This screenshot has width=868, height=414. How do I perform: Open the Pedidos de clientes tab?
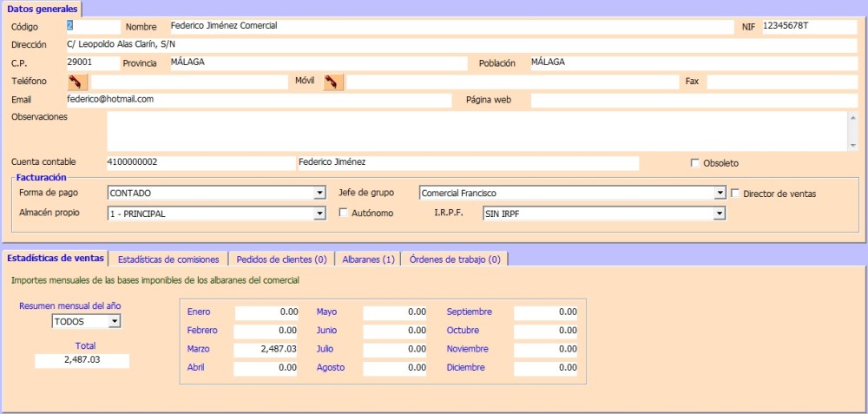281,259
